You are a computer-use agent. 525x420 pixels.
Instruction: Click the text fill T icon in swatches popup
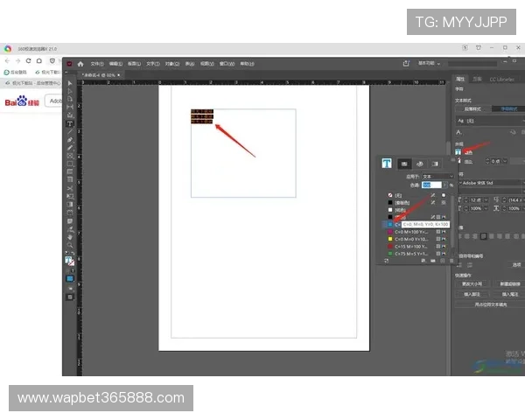386,163
